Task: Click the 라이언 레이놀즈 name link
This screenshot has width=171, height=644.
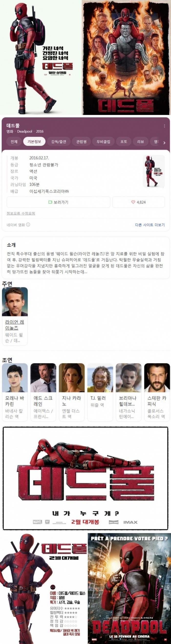Action: [x=15, y=325]
